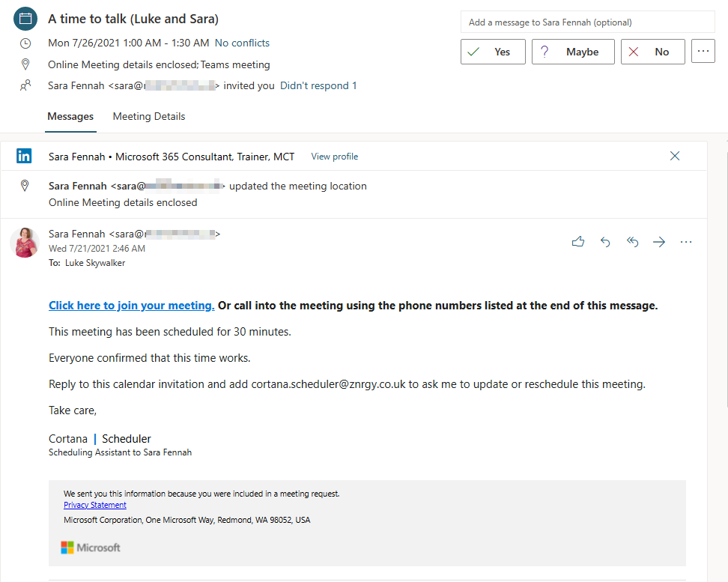
Task: Click Sara Fennah's profile photo
Action: coord(25,243)
